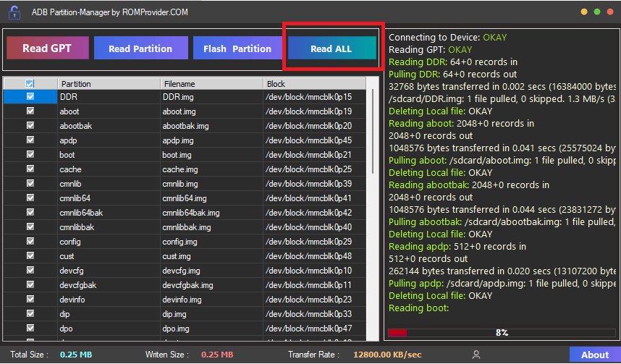Image resolution: width=621 pixels, height=364 pixels.
Task: Click the user profile icon in status bar
Action: coord(476,355)
